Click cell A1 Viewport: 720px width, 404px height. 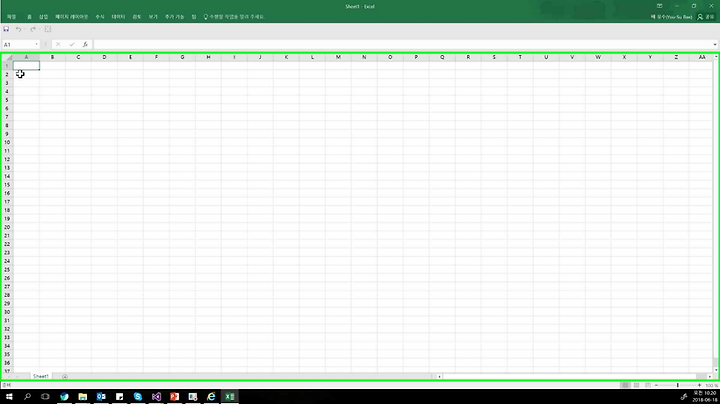[x=26, y=66]
